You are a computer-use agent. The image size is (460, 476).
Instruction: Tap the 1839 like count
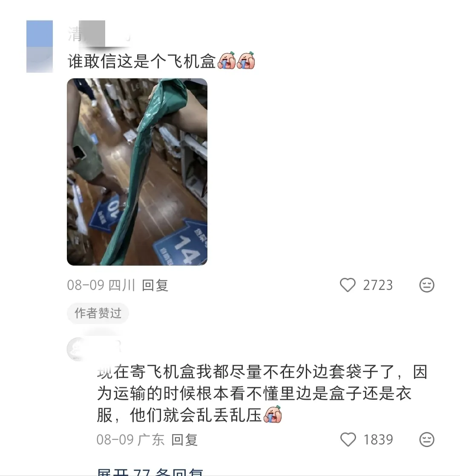tap(378, 440)
